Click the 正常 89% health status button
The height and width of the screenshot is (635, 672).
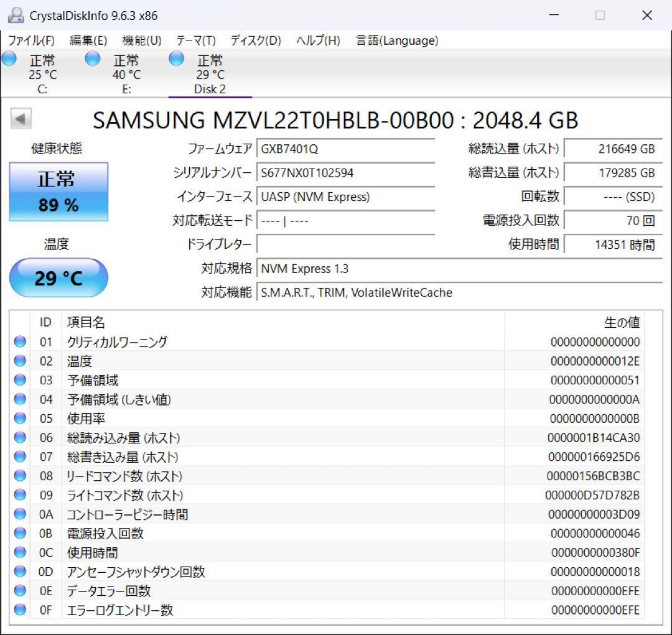point(58,191)
